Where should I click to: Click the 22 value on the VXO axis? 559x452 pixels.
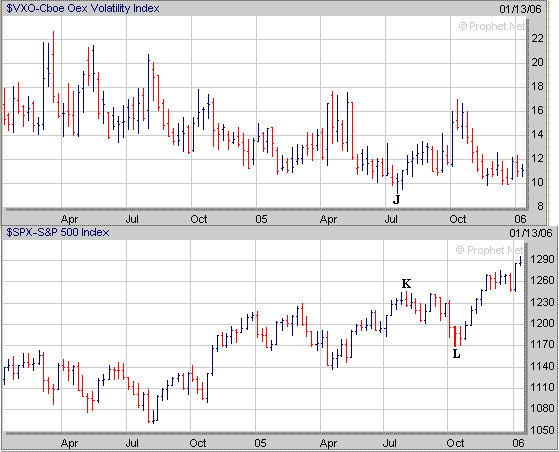(537, 38)
